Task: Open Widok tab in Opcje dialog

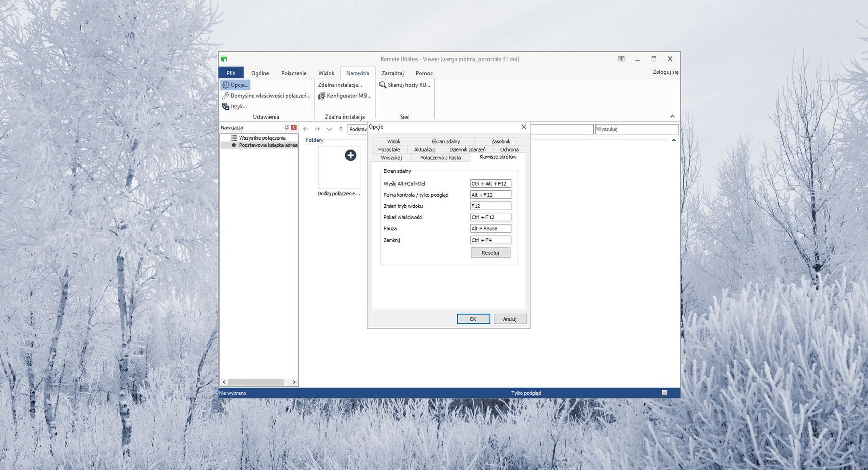Action: pos(394,141)
